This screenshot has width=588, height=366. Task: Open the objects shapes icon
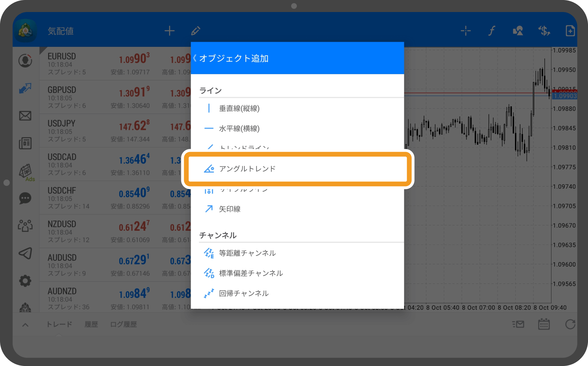pyautogui.click(x=518, y=31)
